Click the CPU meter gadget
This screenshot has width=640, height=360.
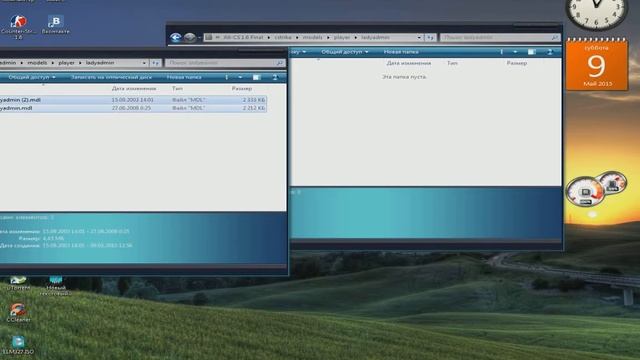coord(584,191)
